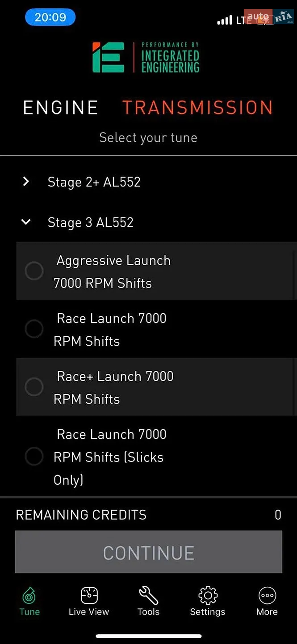Image resolution: width=297 pixels, height=644 pixels.
Task: Open the Live View gauge icon
Action: [x=89, y=602]
